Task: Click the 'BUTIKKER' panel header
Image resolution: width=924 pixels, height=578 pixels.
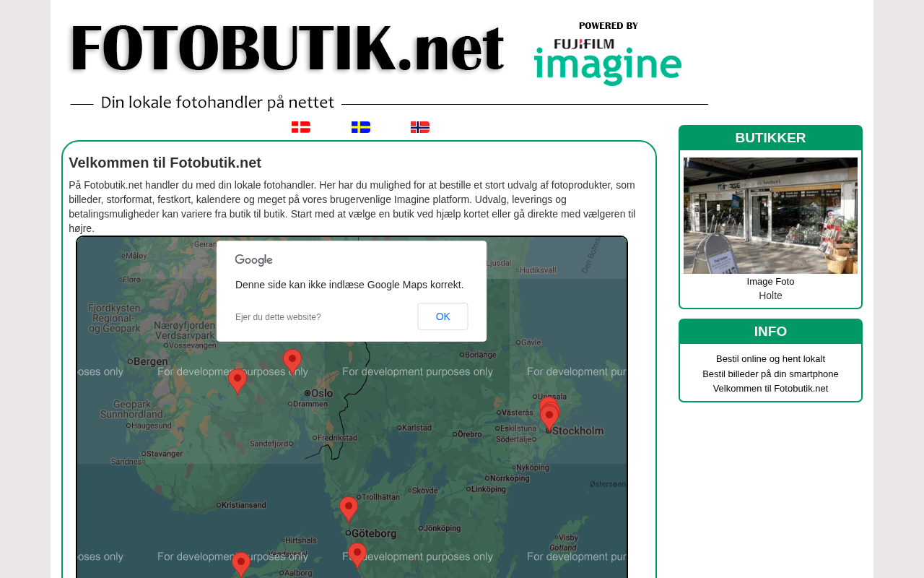Action: (770, 138)
